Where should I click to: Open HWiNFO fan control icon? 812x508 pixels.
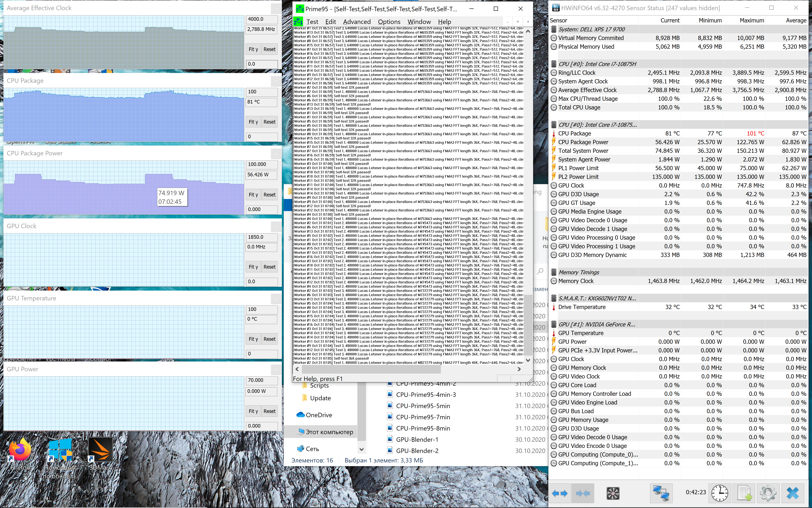(x=613, y=493)
